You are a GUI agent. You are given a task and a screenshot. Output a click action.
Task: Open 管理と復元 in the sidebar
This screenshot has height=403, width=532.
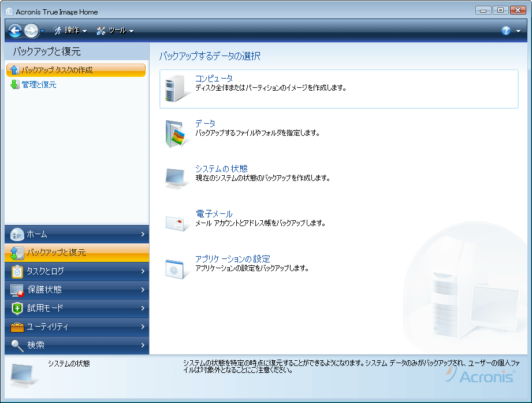click(x=39, y=84)
